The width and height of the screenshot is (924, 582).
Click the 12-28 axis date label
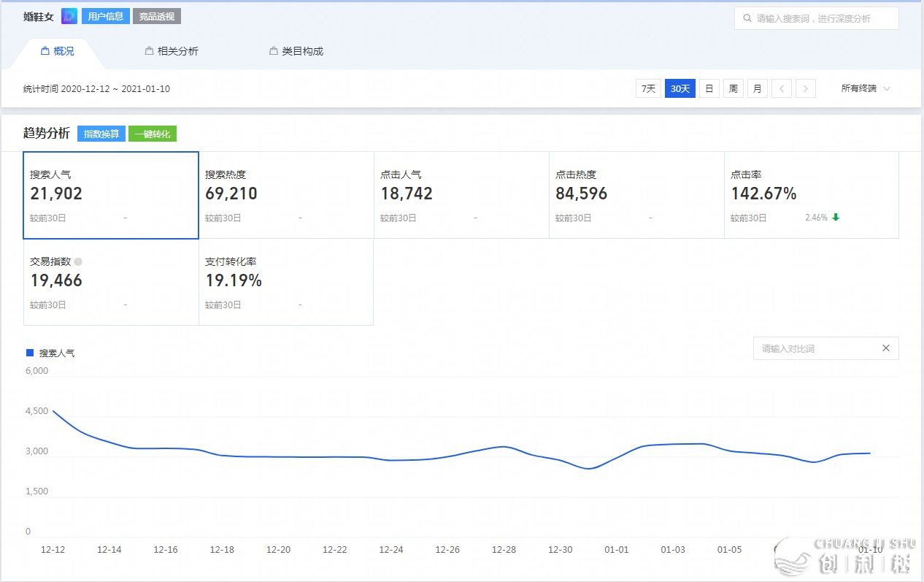tap(504, 550)
